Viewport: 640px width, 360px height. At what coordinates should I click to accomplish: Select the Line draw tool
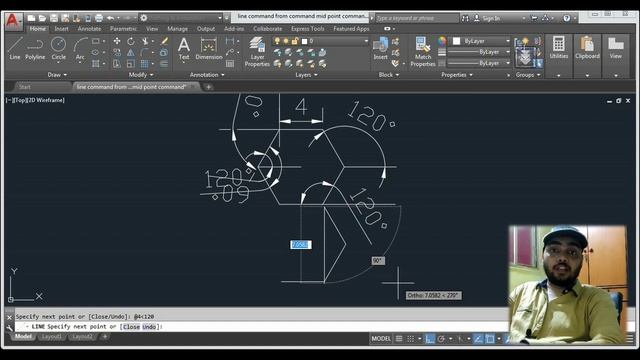coord(15,48)
